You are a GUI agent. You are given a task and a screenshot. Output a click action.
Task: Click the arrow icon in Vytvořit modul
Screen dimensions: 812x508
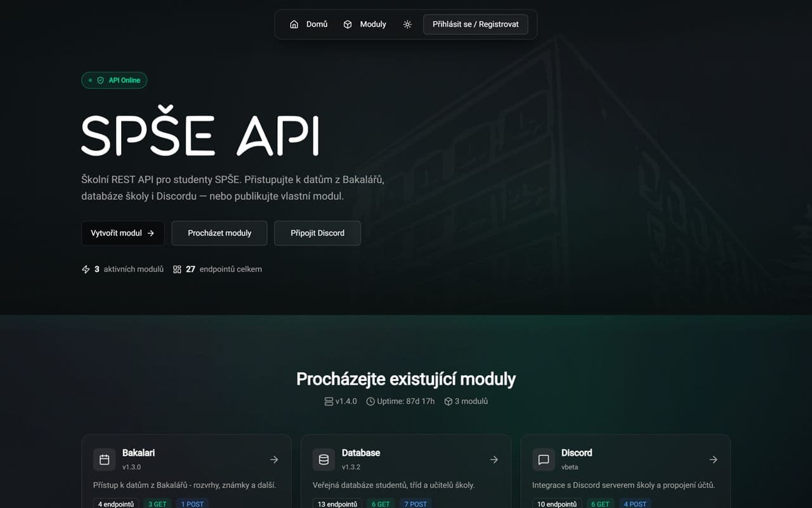(x=151, y=233)
